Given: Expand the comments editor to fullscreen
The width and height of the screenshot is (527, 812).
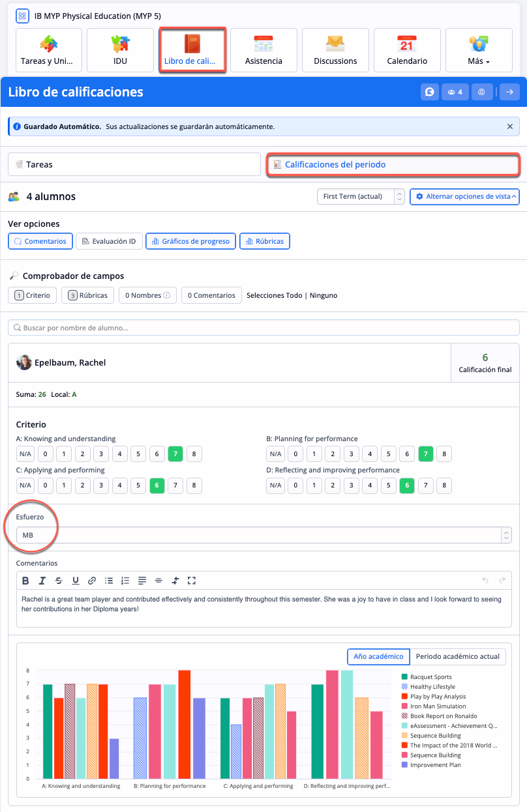Looking at the screenshot, I should (192, 580).
